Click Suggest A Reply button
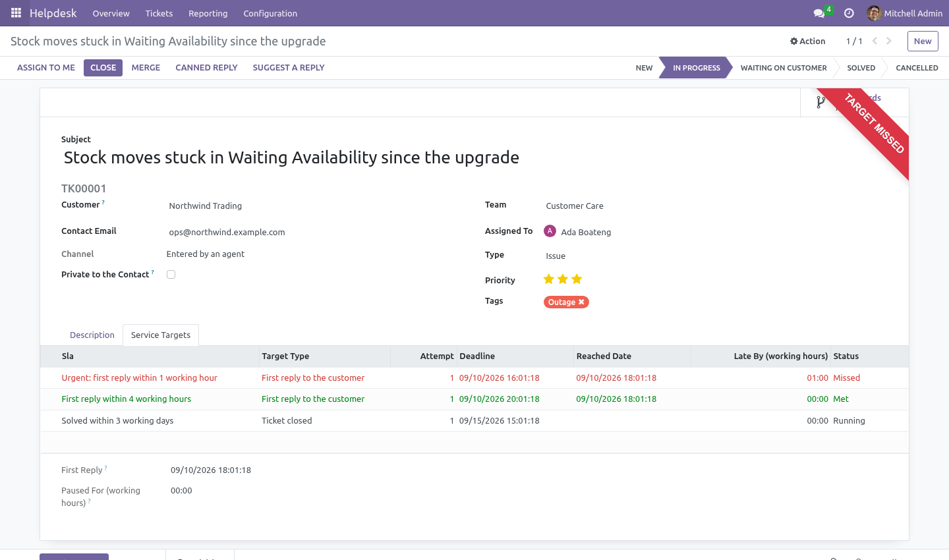 pyautogui.click(x=289, y=68)
